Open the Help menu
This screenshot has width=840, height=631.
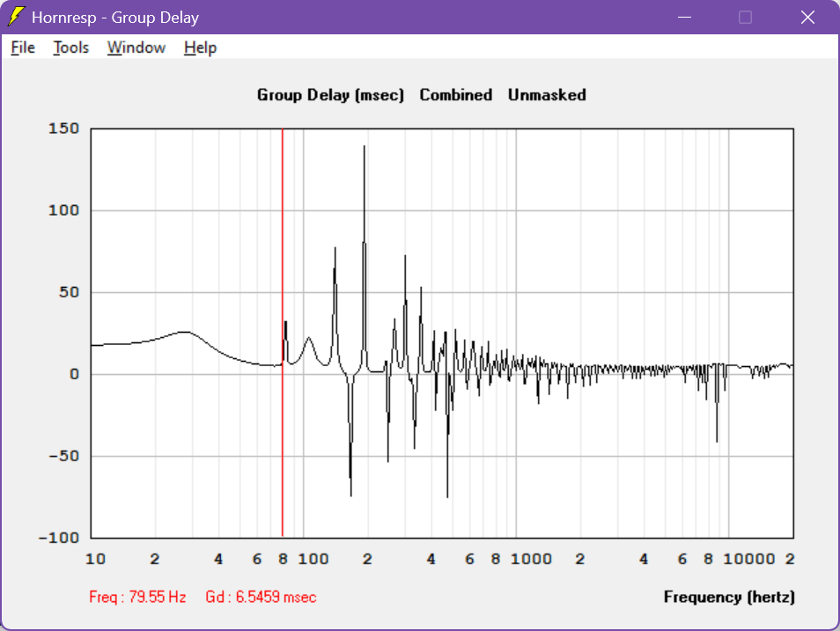[200, 48]
